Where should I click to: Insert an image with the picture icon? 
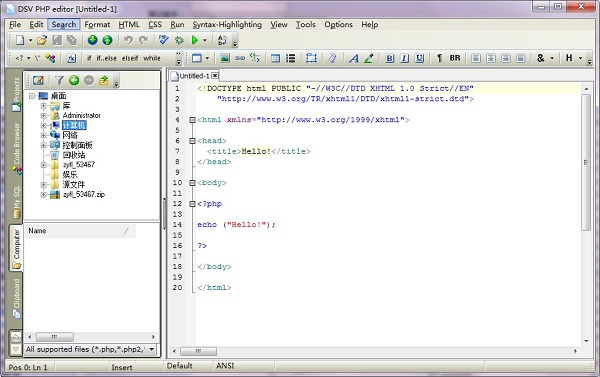(225, 58)
